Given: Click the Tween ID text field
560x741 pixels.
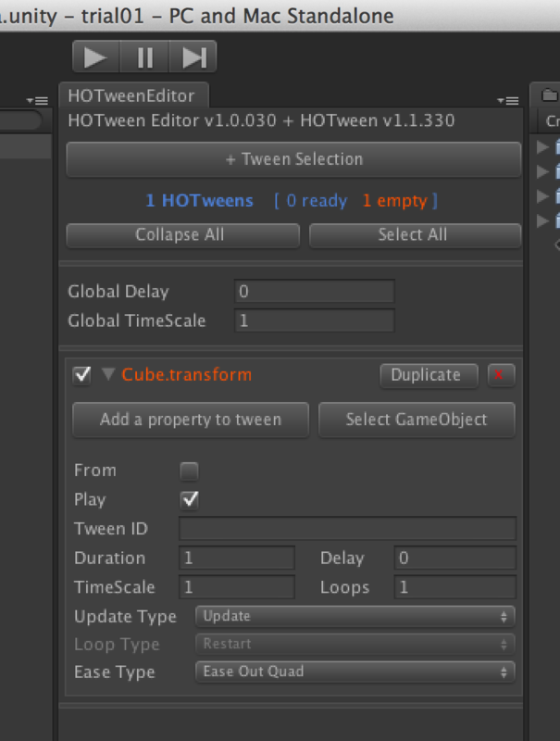Looking at the screenshot, I should point(347,528).
